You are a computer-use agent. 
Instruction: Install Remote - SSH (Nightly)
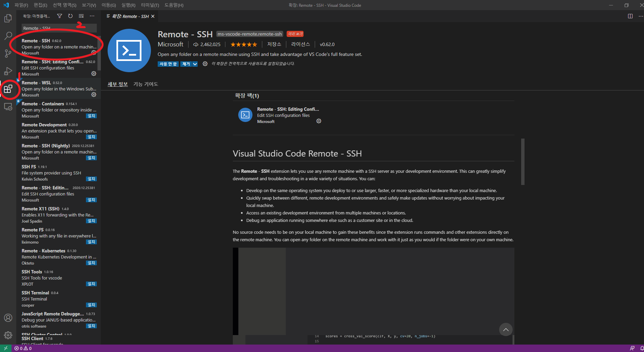(x=91, y=158)
